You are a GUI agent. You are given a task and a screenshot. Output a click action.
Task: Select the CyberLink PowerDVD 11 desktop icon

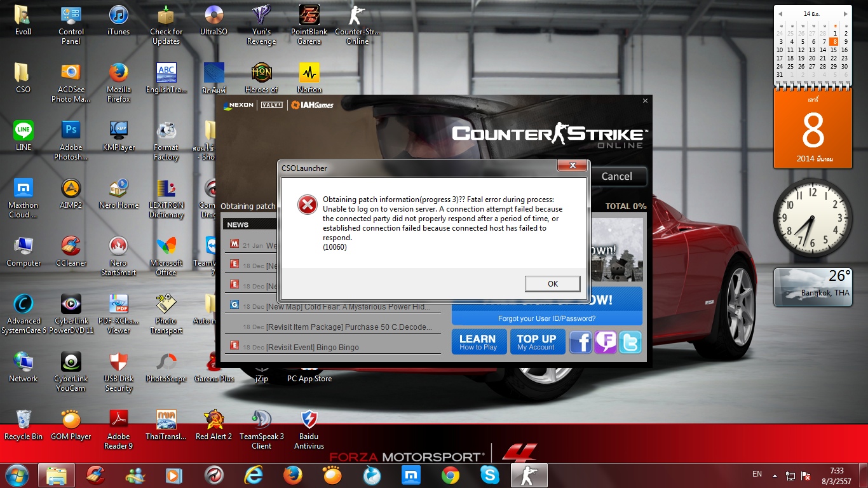click(x=71, y=315)
